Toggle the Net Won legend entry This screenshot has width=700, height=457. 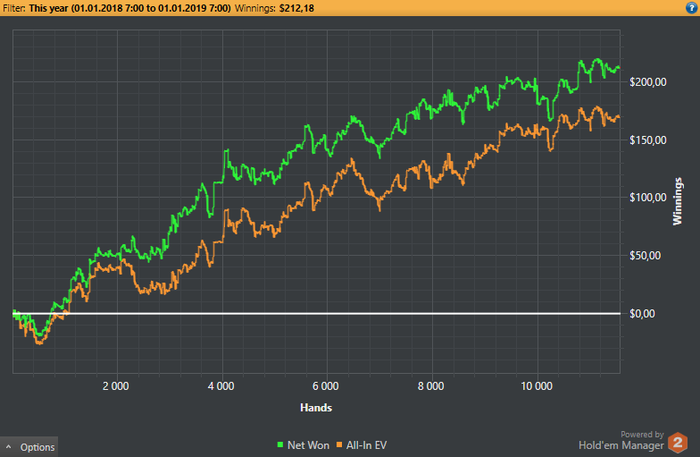(303, 445)
